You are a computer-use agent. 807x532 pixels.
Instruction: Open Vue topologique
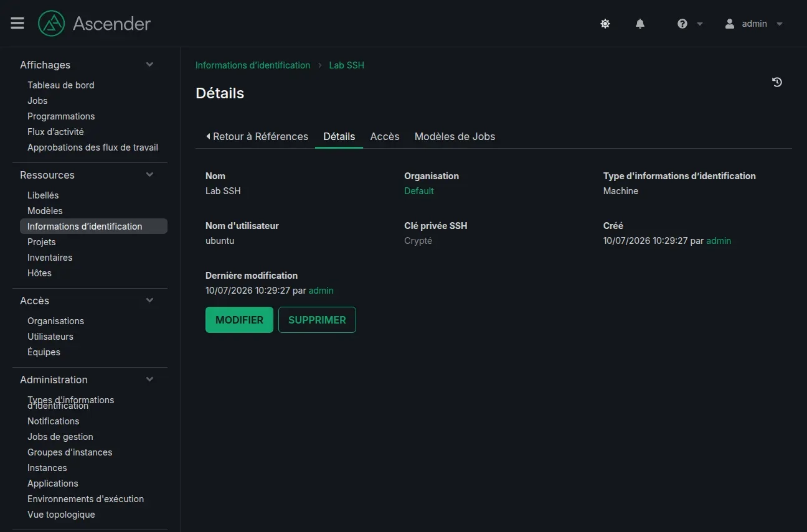pos(61,515)
